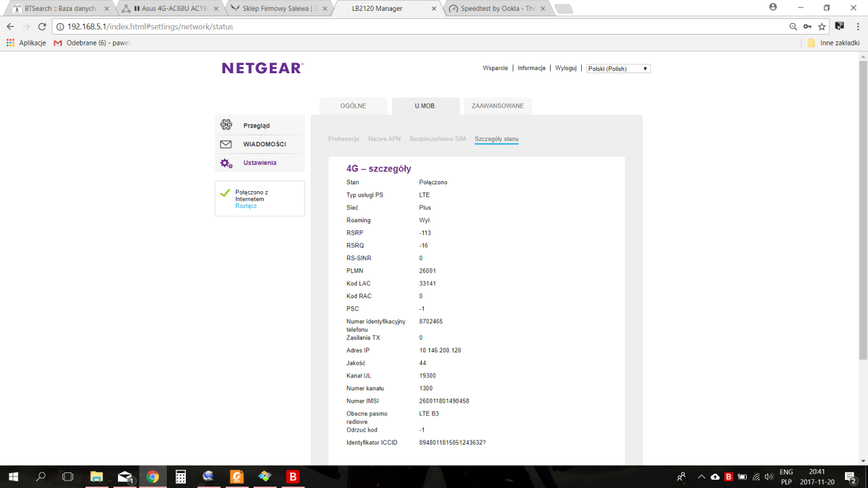Open the orange C app on the taskbar

pyautogui.click(x=237, y=476)
